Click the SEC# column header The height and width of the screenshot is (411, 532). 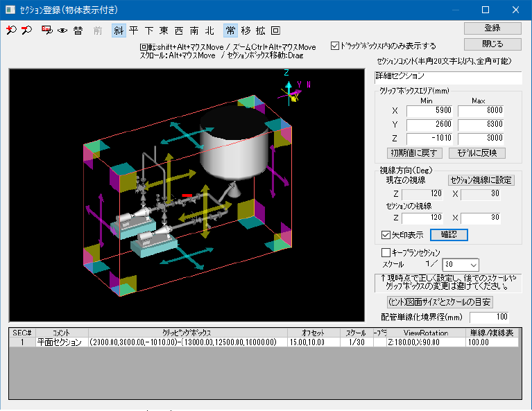[22, 333]
